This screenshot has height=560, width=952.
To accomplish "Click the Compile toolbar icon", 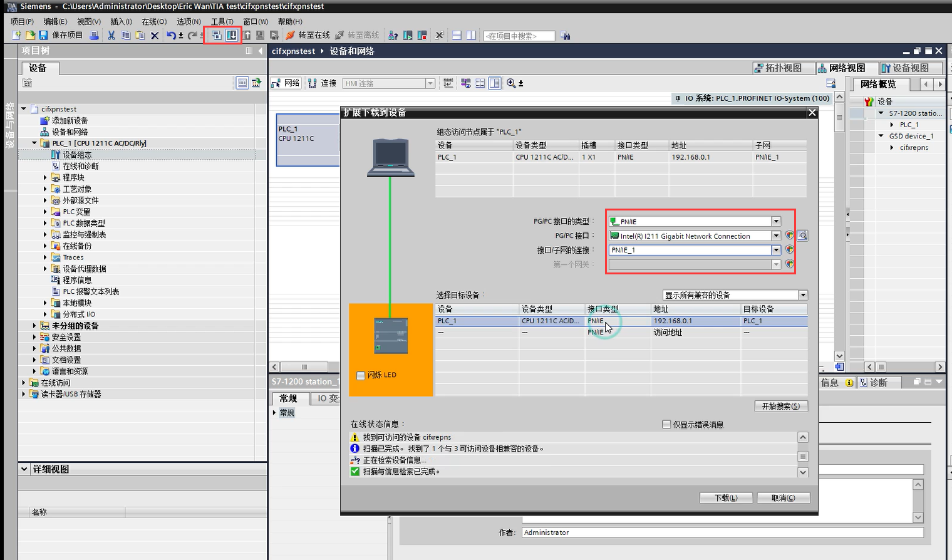I will (217, 35).
